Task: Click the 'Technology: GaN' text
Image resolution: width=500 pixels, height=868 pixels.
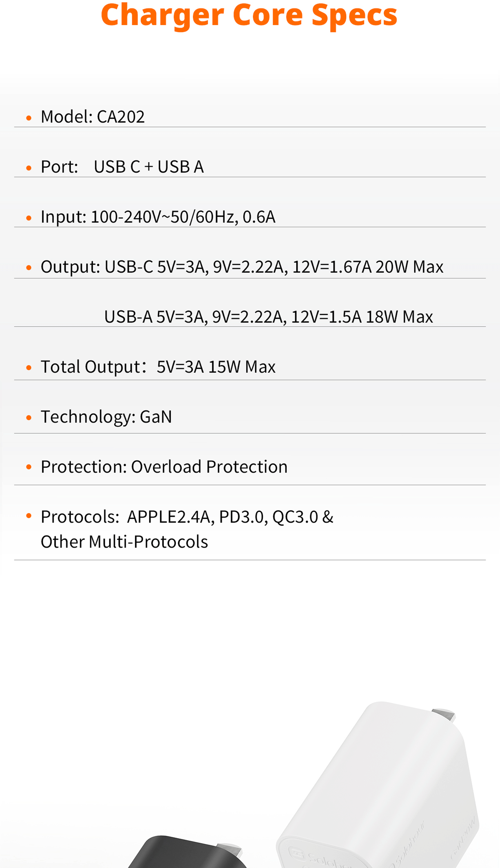Action: point(106,417)
